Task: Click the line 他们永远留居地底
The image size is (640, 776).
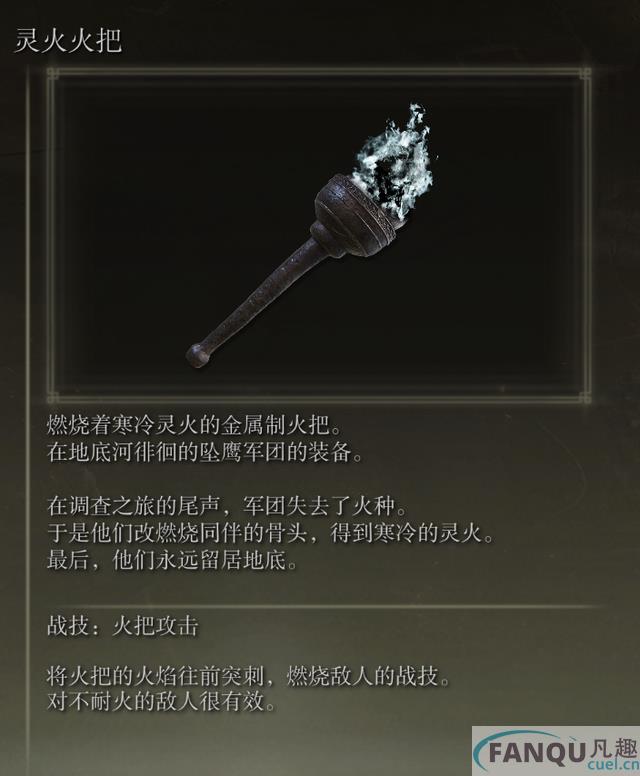Action: (x=173, y=561)
